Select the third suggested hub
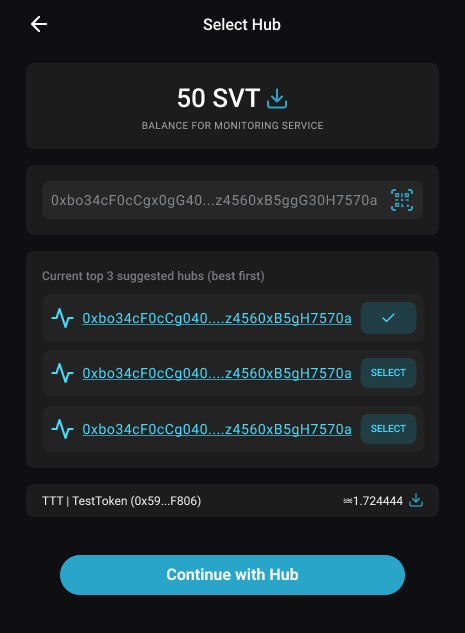Image resolution: width=465 pixels, height=633 pixels. click(x=388, y=429)
